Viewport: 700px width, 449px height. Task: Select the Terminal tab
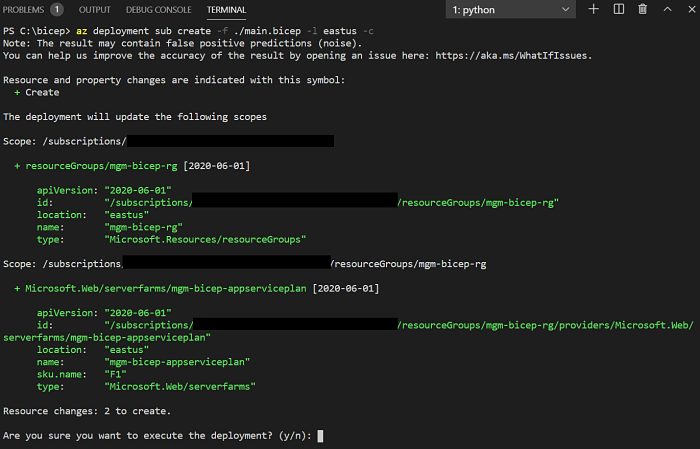226,10
